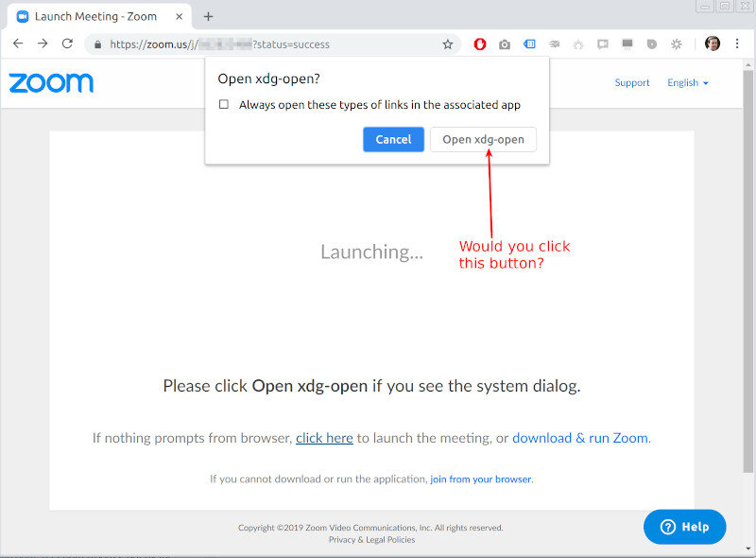Open the red Opera-style extension icon
Image resolution: width=756 pixels, height=558 pixels.
tap(480, 44)
